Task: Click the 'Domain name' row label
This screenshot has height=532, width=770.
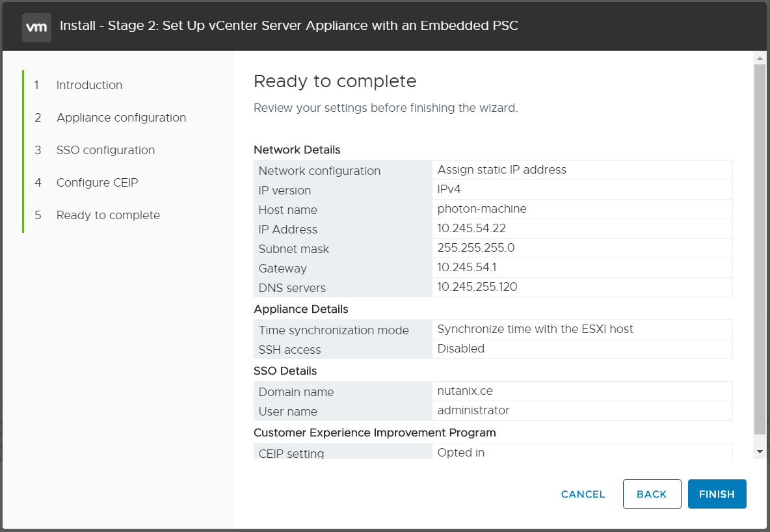Action: pos(296,392)
